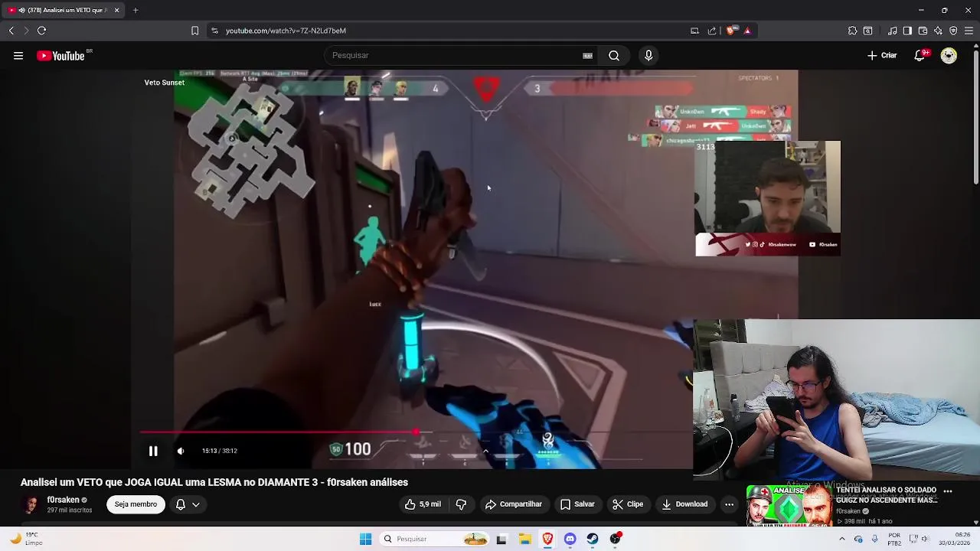Mute the video volume
Image resolution: width=980 pixels, height=551 pixels.
181,452
